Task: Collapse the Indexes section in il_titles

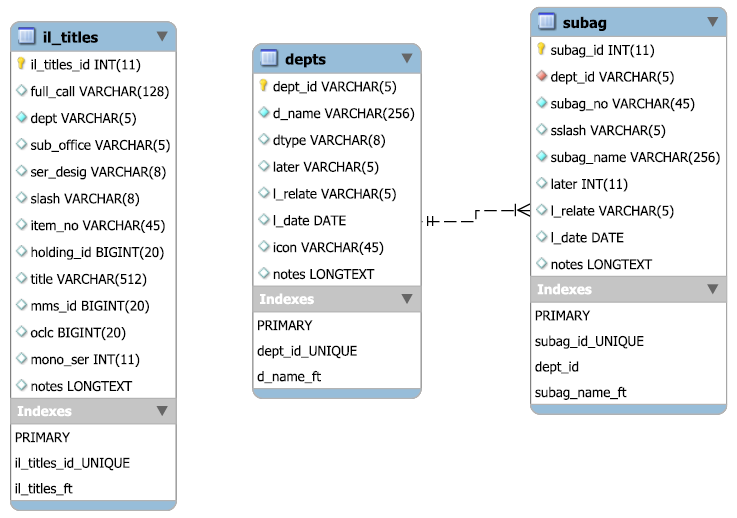Action: click(162, 411)
